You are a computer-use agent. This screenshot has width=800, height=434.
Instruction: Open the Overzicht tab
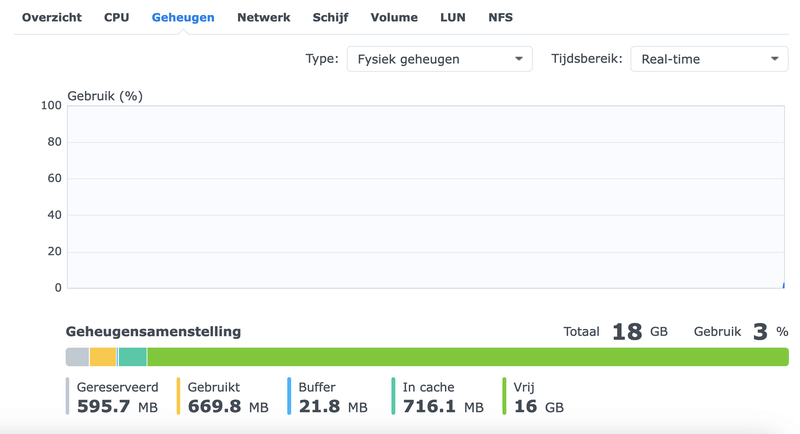[x=52, y=17]
